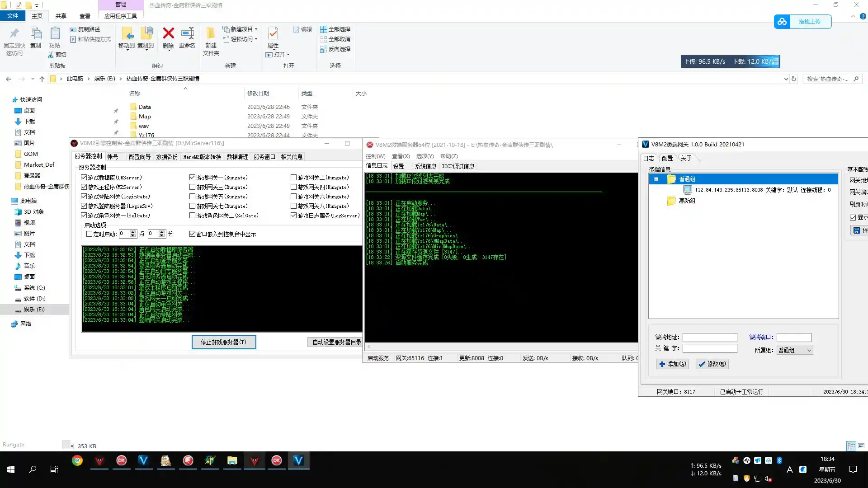
Task: Expand 新建项目 dropdown in ribbon
Action: (x=256, y=29)
